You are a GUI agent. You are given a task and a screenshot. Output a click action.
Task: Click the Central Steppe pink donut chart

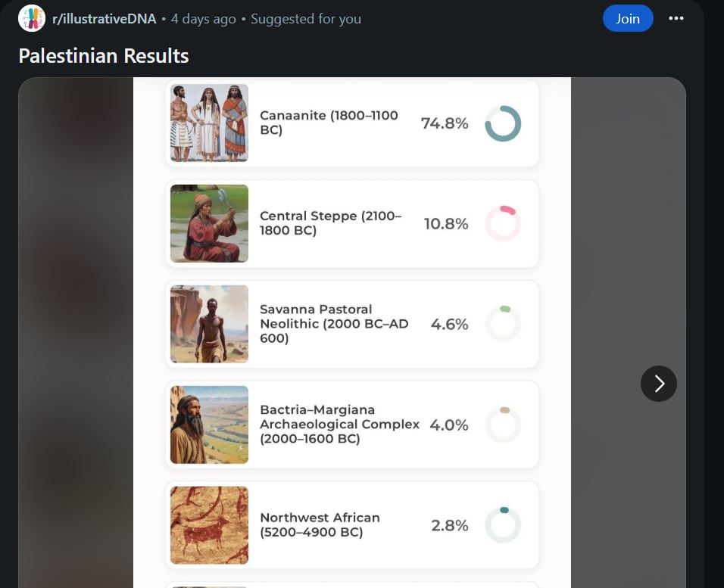pyautogui.click(x=503, y=224)
